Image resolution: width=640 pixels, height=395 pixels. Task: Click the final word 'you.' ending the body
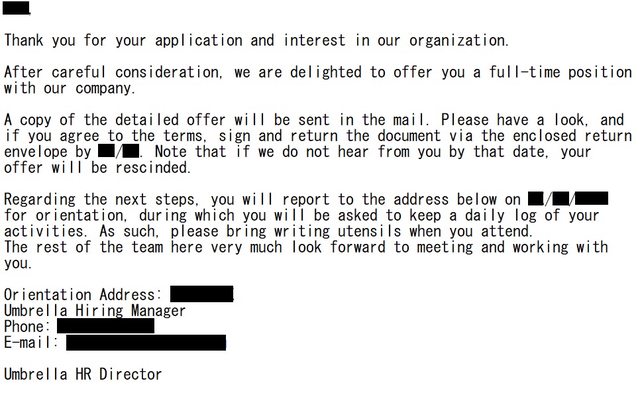(18, 264)
